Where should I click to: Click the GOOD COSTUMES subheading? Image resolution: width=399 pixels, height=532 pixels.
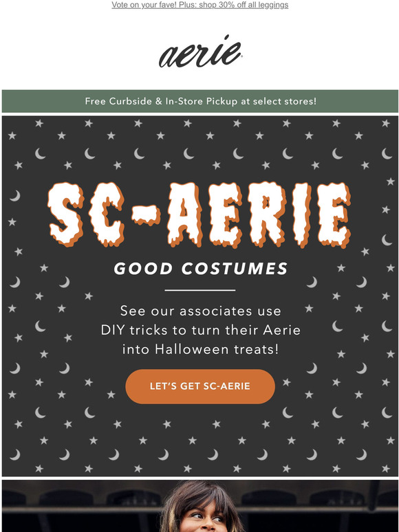(x=201, y=269)
